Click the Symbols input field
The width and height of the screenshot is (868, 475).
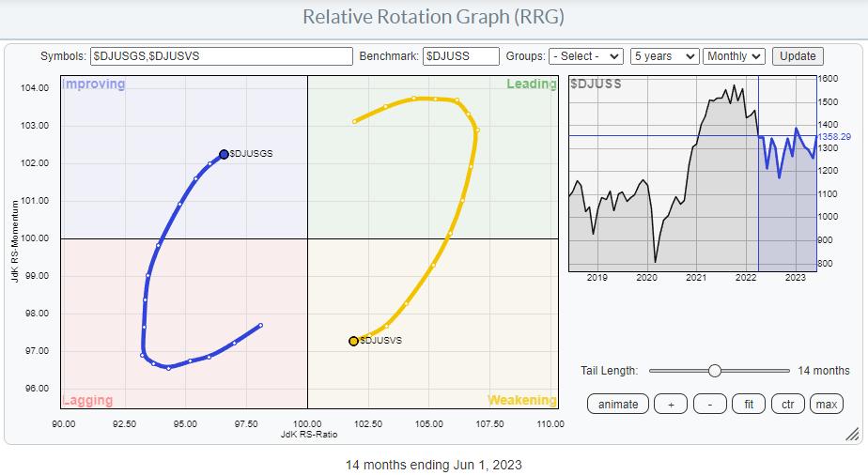tap(221, 56)
